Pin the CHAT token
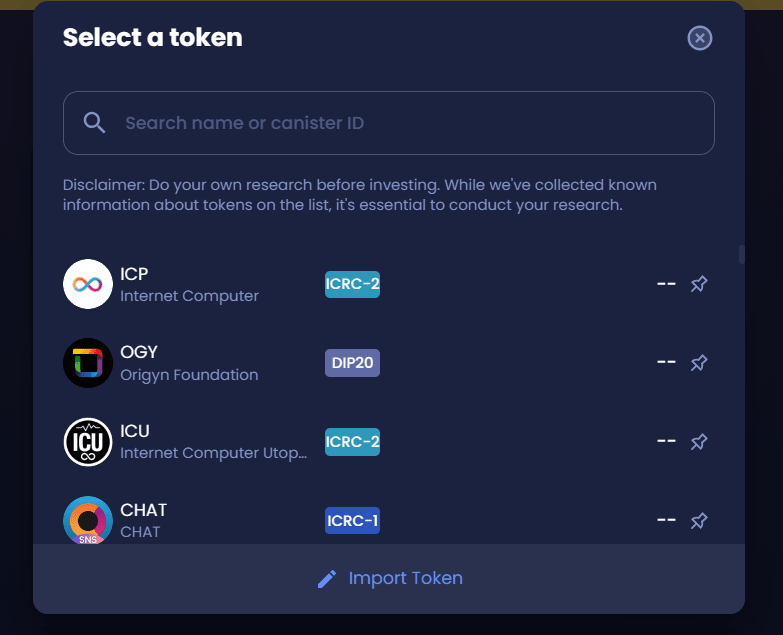The height and width of the screenshot is (635, 783). click(x=699, y=521)
